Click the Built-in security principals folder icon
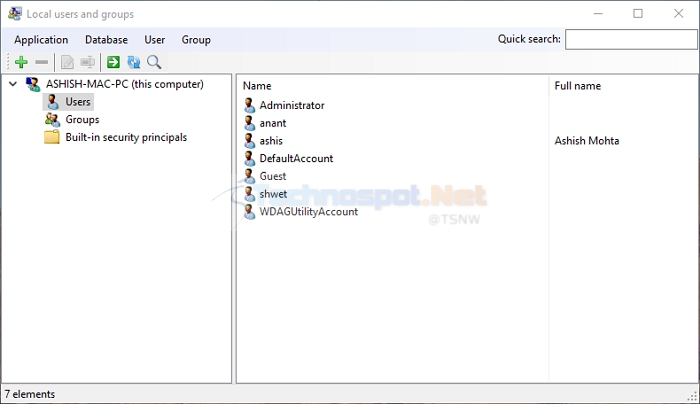Viewport: 700px width, 404px height. (52, 137)
